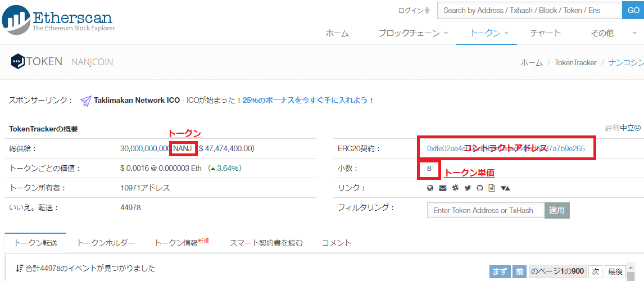Screen dimensions: 644x281
Task: Click the 10971アドレス holders value
Action: [x=145, y=188]
